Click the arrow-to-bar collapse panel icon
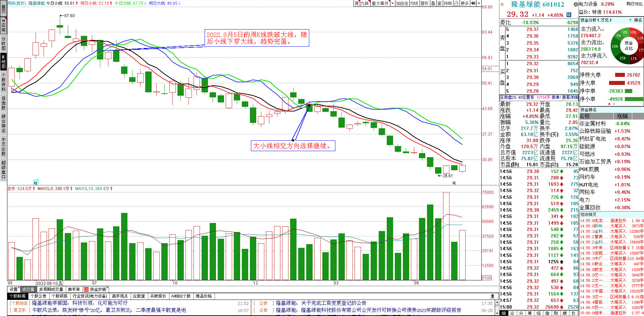The image size is (644, 316). 473,3
